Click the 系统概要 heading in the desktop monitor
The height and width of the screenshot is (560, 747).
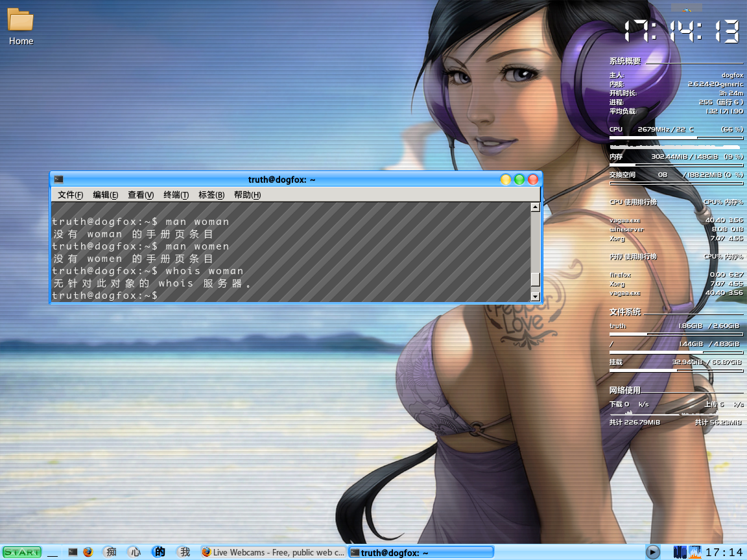[x=624, y=61]
